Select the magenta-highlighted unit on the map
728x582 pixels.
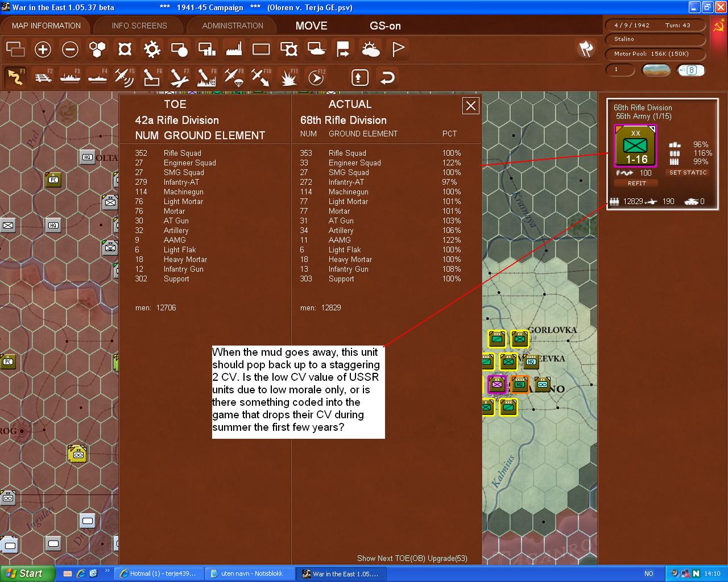(497, 384)
